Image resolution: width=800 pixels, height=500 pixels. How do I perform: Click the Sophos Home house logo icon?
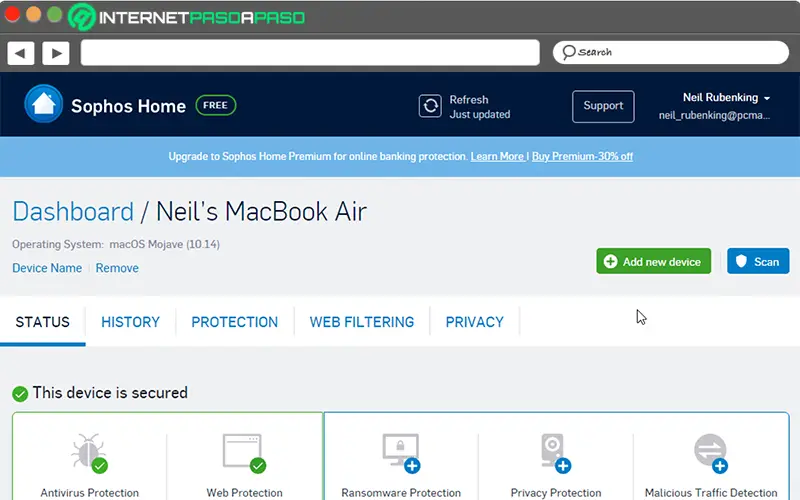[x=43, y=104]
